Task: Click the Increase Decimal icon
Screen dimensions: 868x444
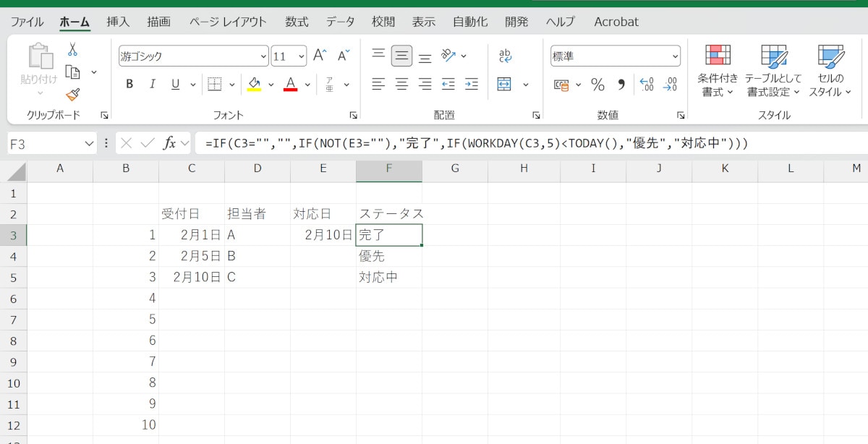Action: 647,85
